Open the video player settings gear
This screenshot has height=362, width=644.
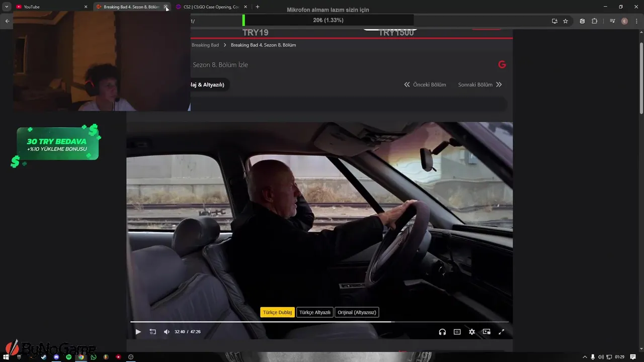[472, 332]
